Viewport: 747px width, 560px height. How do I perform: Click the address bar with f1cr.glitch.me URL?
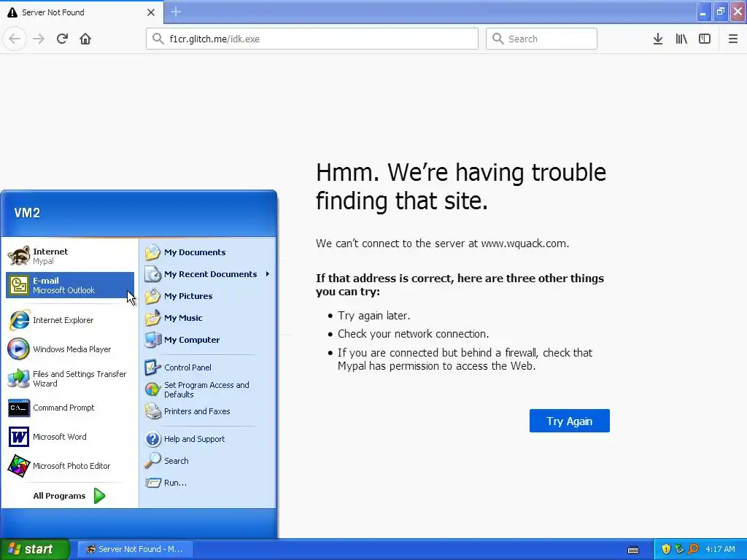pos(312,39)
